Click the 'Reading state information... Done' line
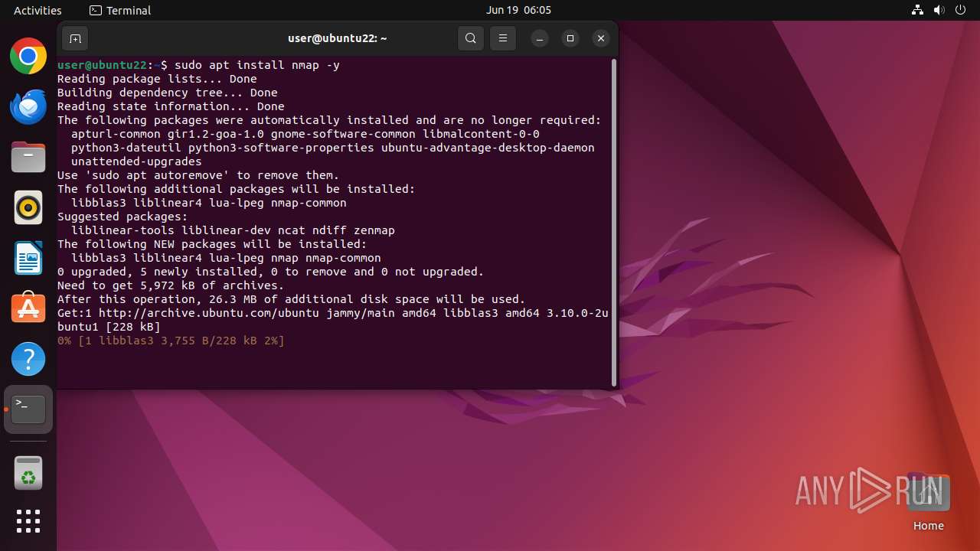Image resolution: width=980 pixels, height=551 pixels. click(171, 106)
